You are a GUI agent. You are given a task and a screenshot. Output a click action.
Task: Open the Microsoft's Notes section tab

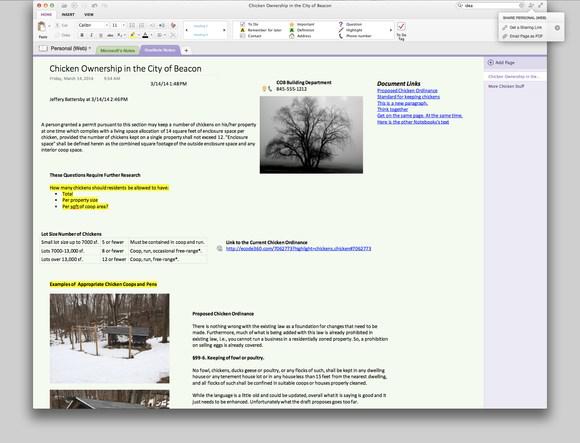pos(118,50)
